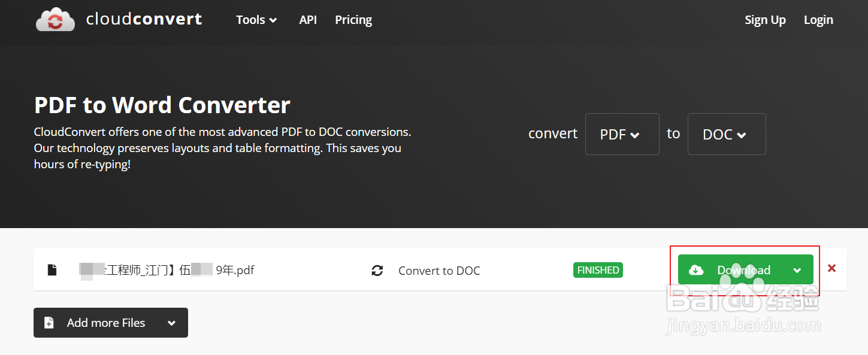Click the PDF to Word Converter heading

162,105
